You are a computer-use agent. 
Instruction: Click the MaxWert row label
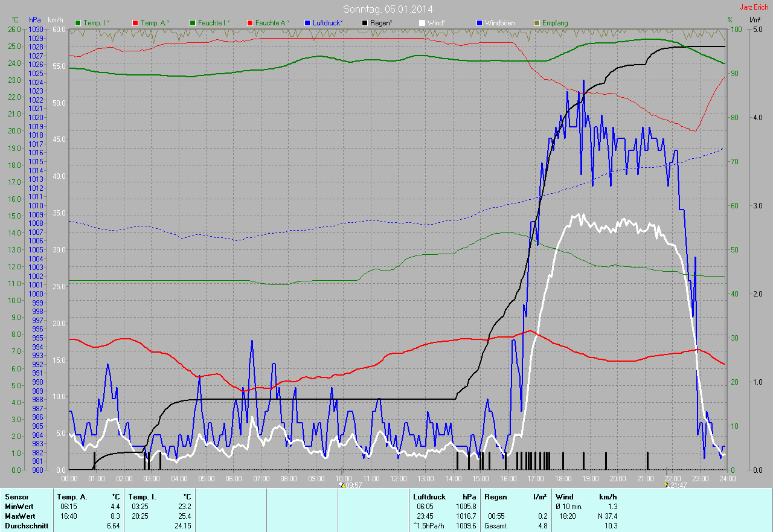(19, 516)
